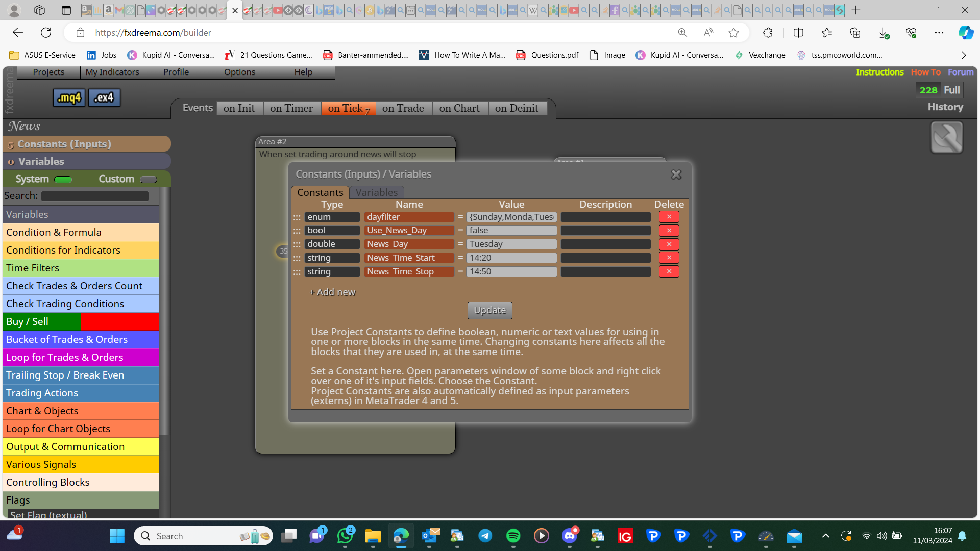Open Edge Copilot icon
This screenshot has height=551, width=980.
coord(965,33)
